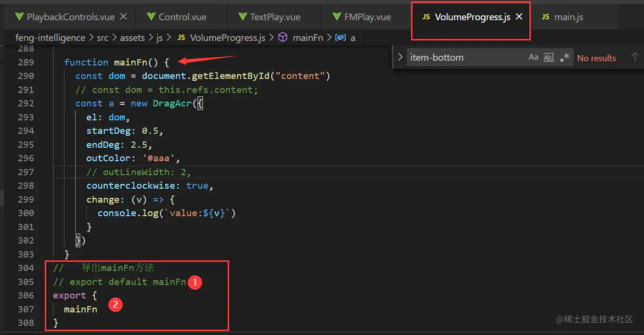
Task: Open VolumeProgress.js breadcrumb file list
Action: click(228, 38)
